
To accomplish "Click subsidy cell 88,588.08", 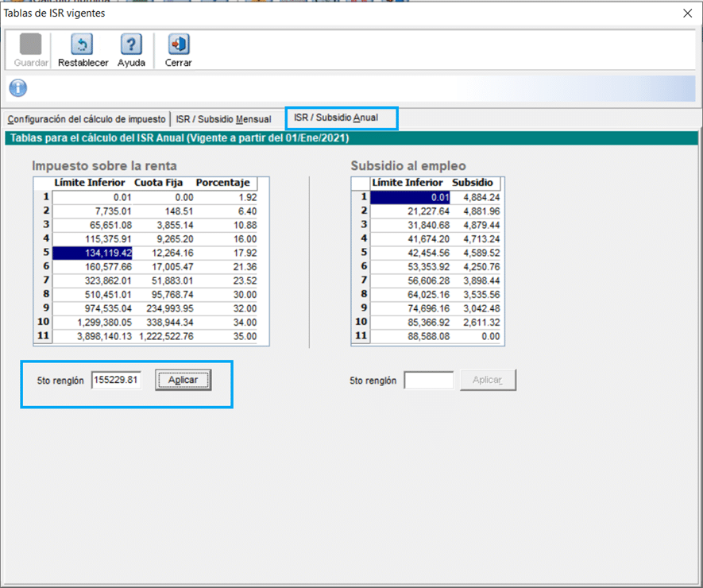I will coord(410,336).
